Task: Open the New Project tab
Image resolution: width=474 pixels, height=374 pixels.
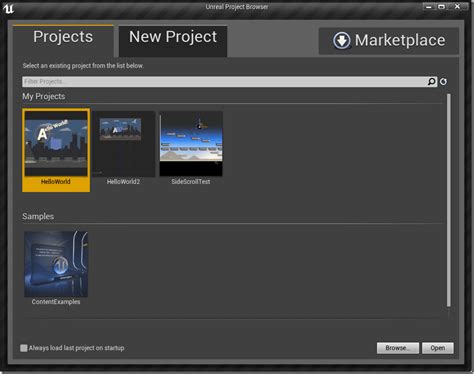Action: (x=173, y=41)
